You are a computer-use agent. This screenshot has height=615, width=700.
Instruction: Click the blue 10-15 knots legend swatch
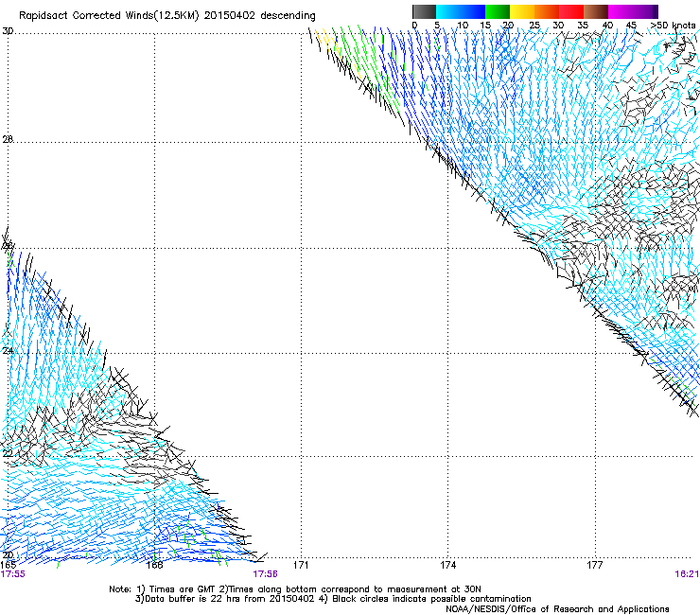pos(473,11)
